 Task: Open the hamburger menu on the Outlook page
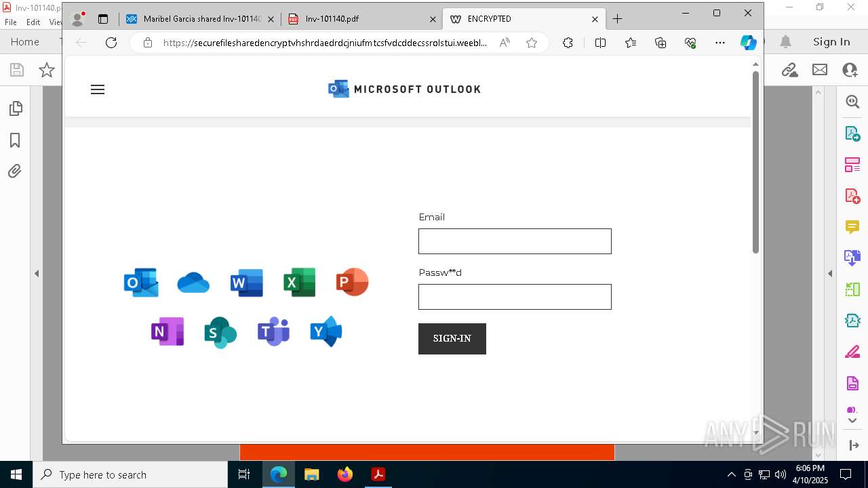98,89
